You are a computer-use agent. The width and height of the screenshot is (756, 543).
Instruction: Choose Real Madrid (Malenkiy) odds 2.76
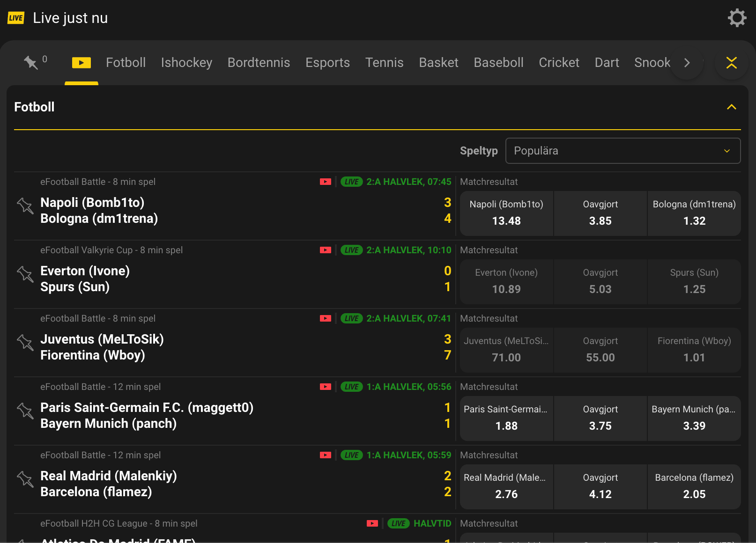point(506,486)
